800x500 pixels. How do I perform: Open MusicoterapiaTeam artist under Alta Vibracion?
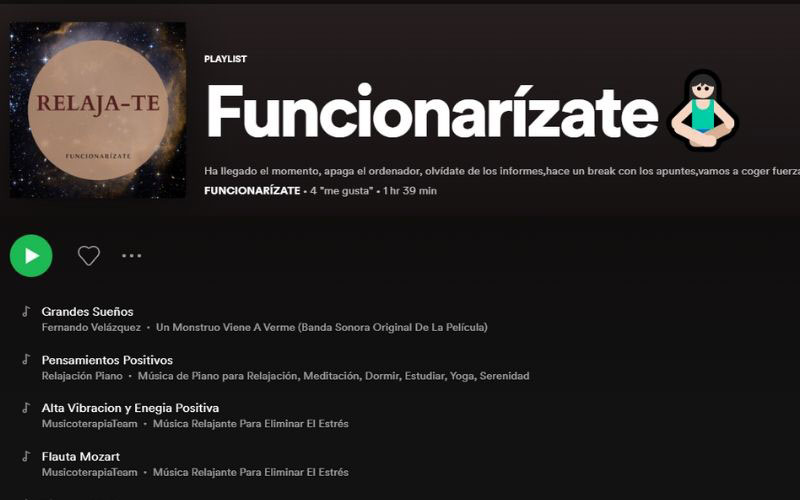(90, 424)
